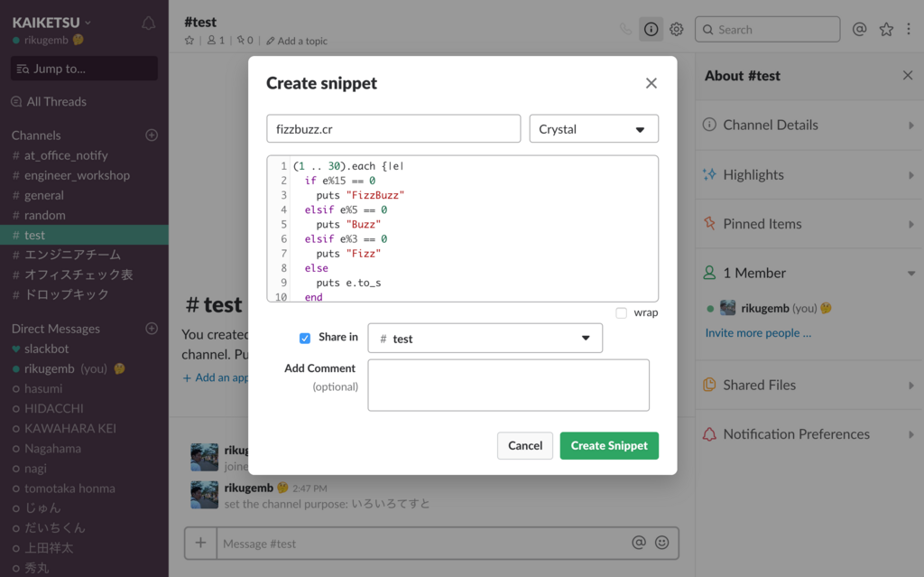924x577 pixels.
Task: Click the Create Snippet button
Action: click(x=609, y=445)
